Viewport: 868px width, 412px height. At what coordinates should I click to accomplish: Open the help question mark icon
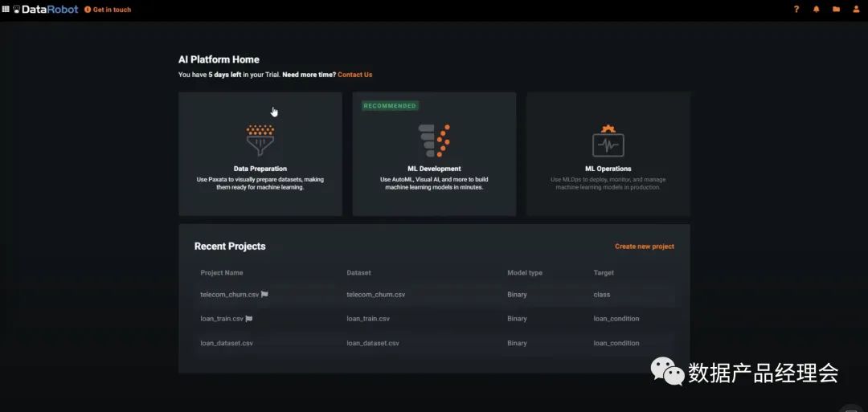[796, 10]
